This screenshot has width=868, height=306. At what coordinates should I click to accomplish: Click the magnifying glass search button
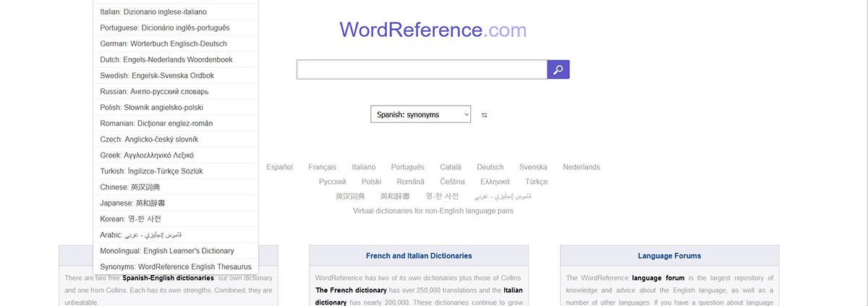[558, 69]
